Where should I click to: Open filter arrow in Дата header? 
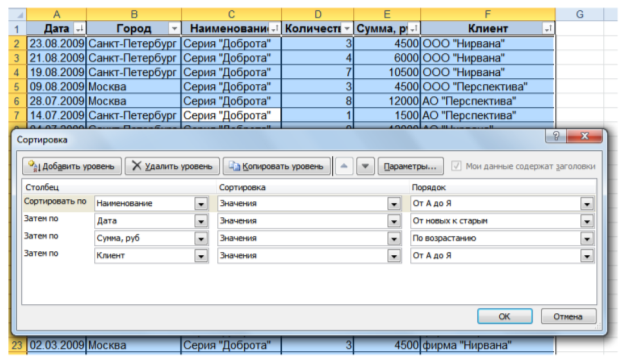click(79, 28)
